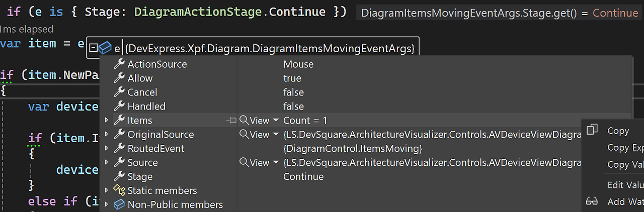Viewport: 644px width, 212px height.
Task: Expand the Static members node
Action: (x=106, y=190)
